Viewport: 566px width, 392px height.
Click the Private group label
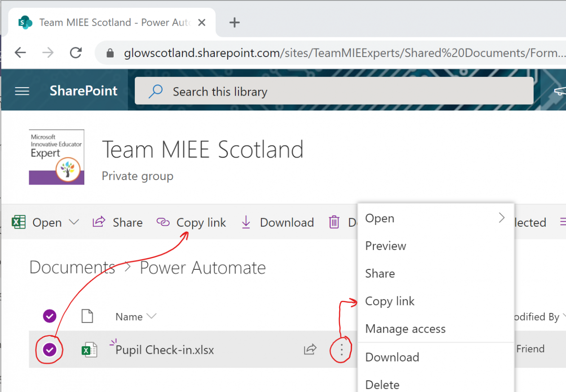137,176
